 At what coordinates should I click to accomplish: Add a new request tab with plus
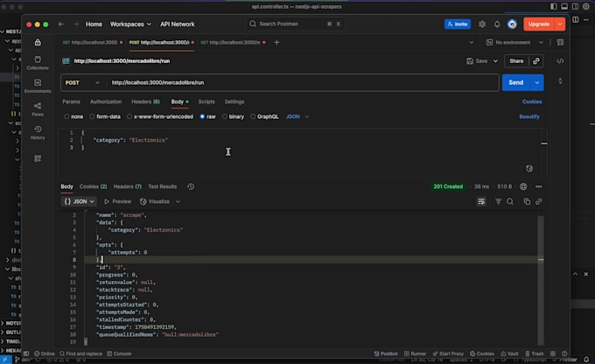coord(276,42)
